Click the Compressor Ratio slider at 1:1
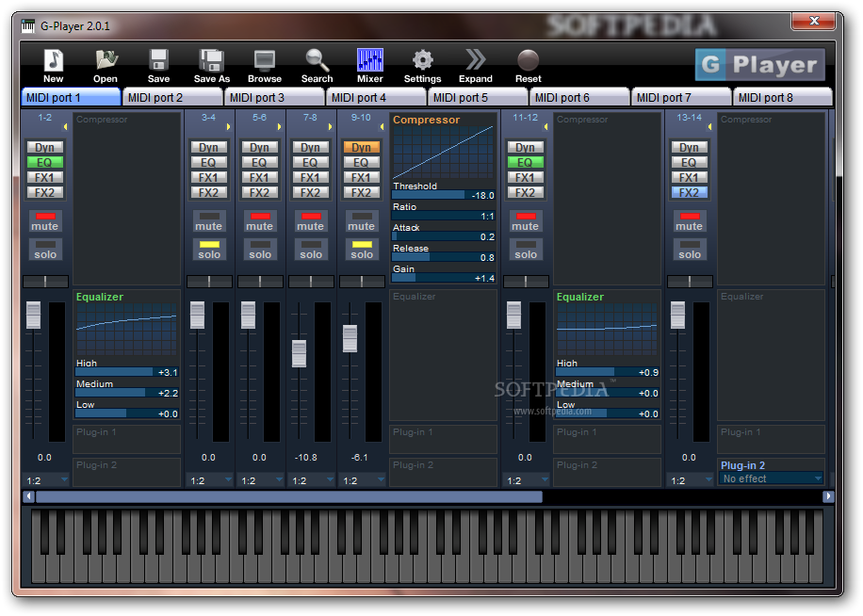Viewport: 863px width, 616px height. 444,216
